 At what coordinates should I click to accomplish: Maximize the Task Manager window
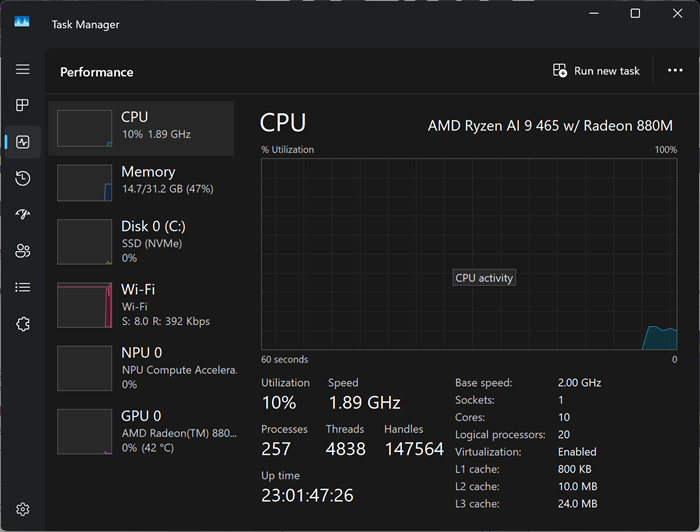[x=635, y=13]
